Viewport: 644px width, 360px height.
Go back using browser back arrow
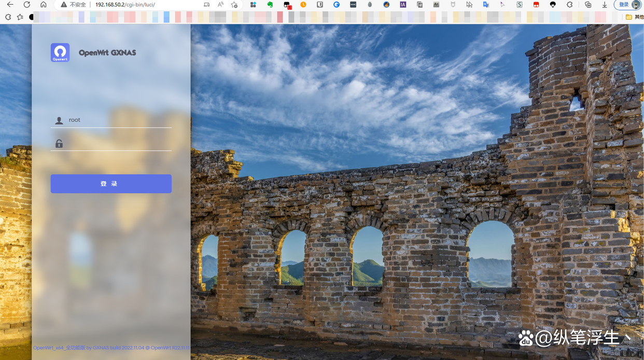click(x=10, y=5)
